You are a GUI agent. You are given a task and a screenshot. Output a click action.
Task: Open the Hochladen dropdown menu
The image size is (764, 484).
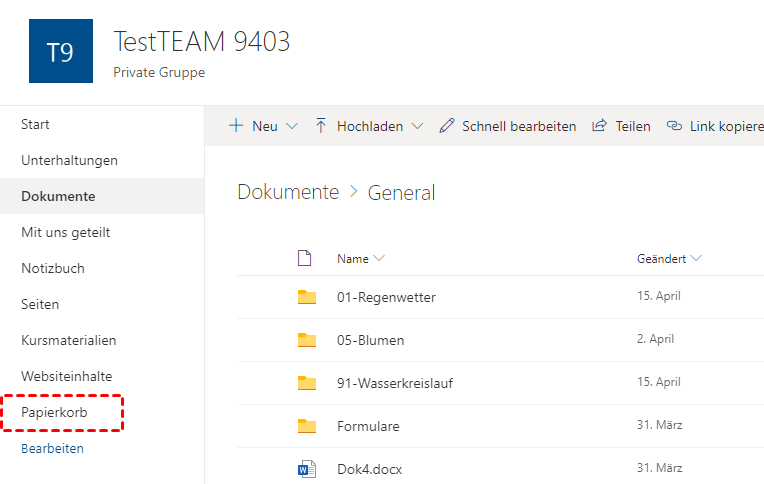(x=368, y=126)
